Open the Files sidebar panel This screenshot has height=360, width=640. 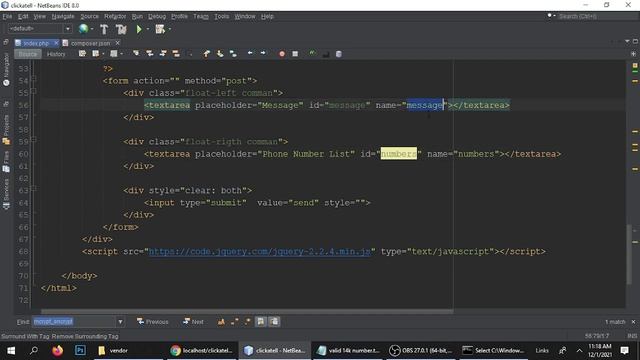pyautogui.click(x=6, y=162)
